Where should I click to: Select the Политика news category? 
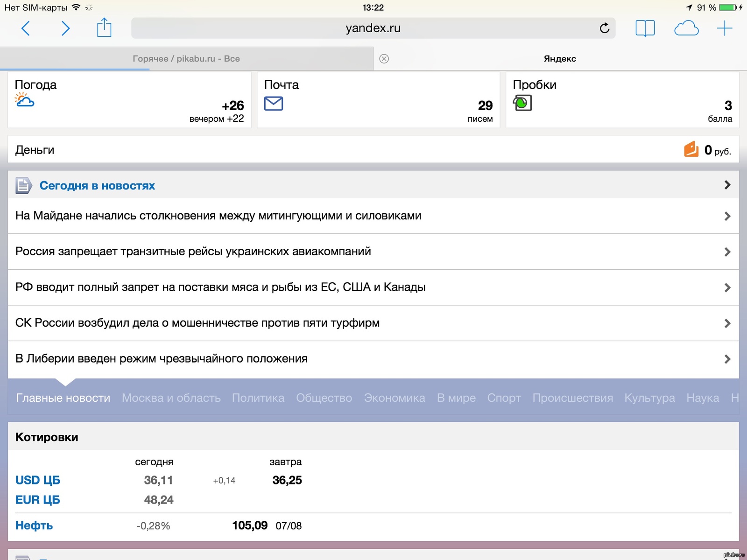click(x=258, y=398)
